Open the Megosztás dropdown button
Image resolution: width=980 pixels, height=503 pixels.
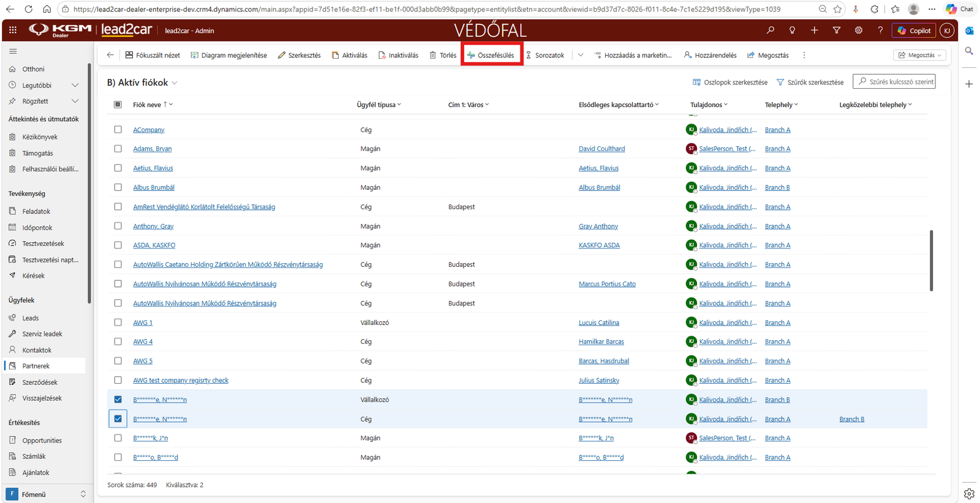(x=919, y=55)
